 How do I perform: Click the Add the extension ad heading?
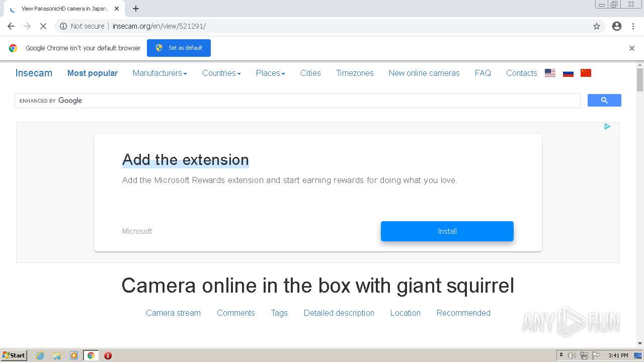[x=186, y=160]
